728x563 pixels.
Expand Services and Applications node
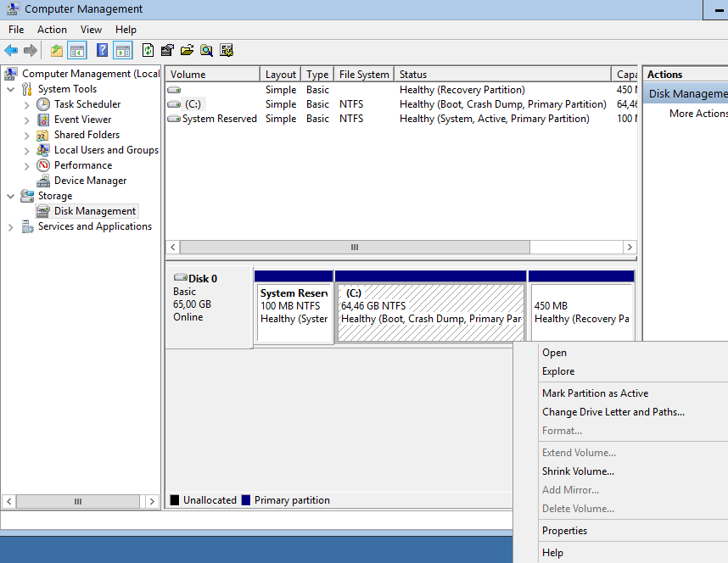(11, 226)
